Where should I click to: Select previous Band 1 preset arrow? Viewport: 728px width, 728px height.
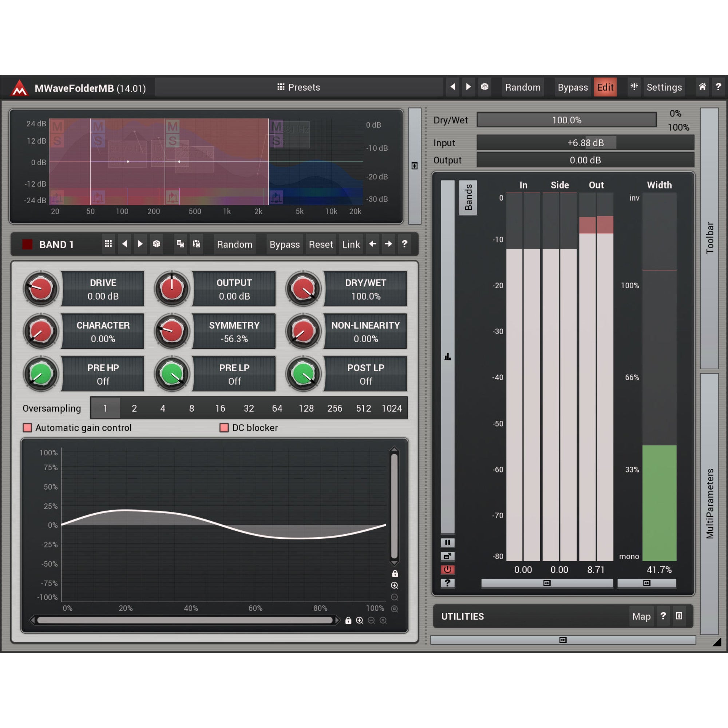pos(124,244)
